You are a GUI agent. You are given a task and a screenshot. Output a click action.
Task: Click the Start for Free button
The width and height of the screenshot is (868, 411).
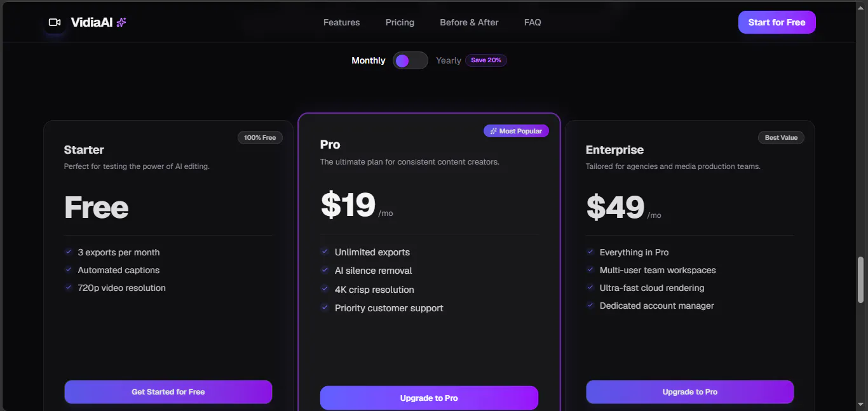(777, 22)
